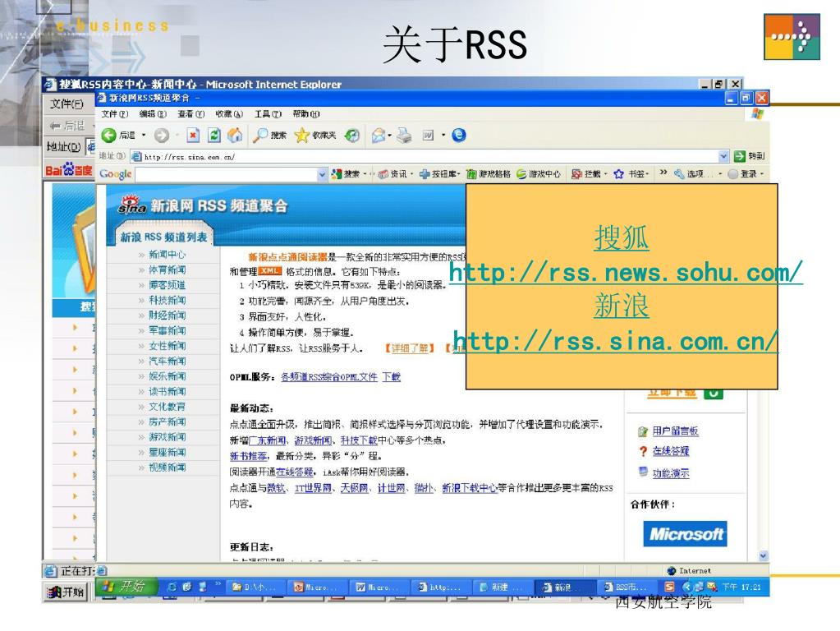The height and width of the screenshot is (631, 840).
Task: Print the page with printer icon
Action: 404,135
